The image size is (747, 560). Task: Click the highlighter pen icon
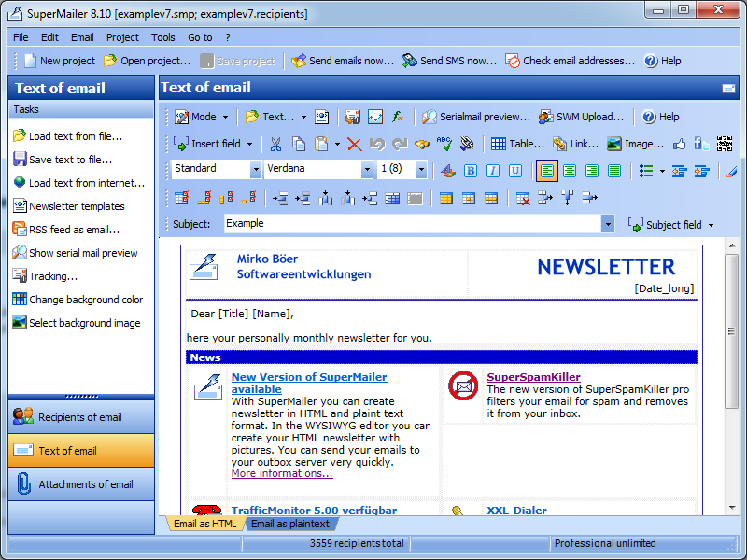(x=731, y=171)
